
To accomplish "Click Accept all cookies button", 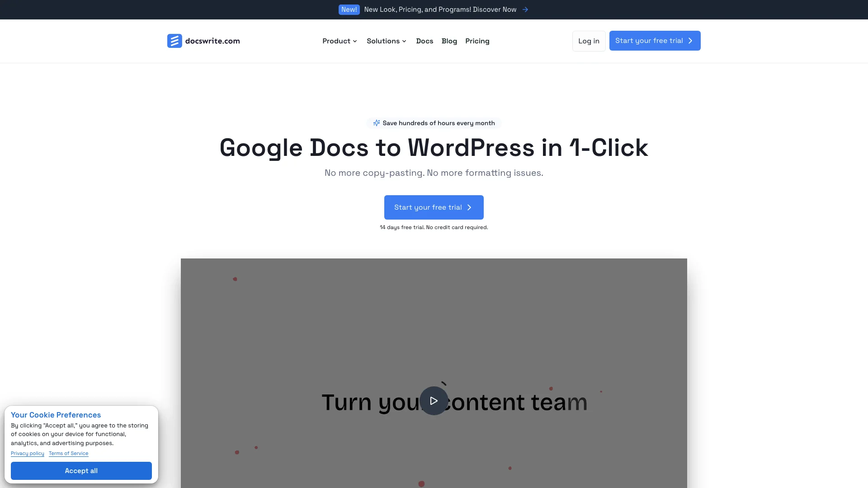I will pos(81,471).
